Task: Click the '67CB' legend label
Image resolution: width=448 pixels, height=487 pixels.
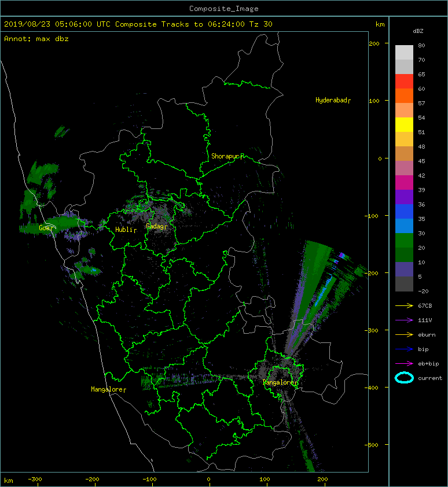Action: (425, 305)
